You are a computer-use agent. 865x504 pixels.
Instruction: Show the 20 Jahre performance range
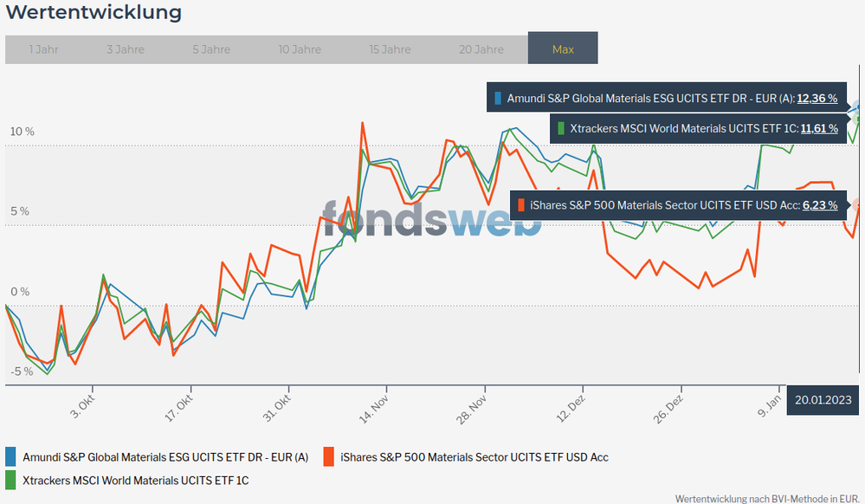(481, 49)
